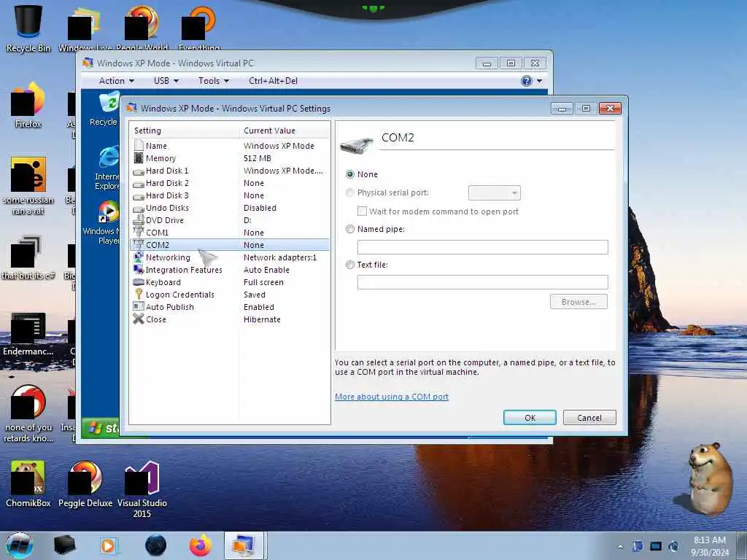Open the Endermanc... desktop icon
The height and width of the screenshot is (560, 747).
point(28,333)
